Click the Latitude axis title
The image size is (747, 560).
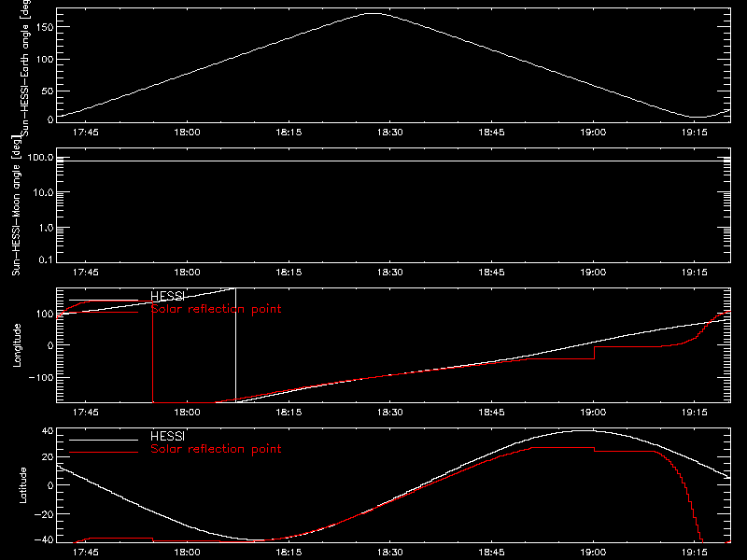pos(22,485)
